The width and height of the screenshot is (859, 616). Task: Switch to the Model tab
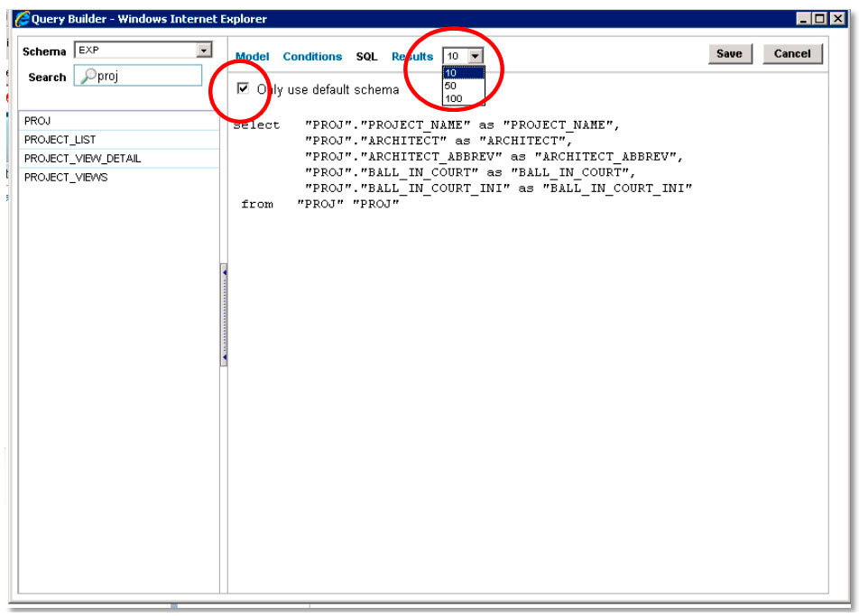pyautogui.click(x=252, y=56)
